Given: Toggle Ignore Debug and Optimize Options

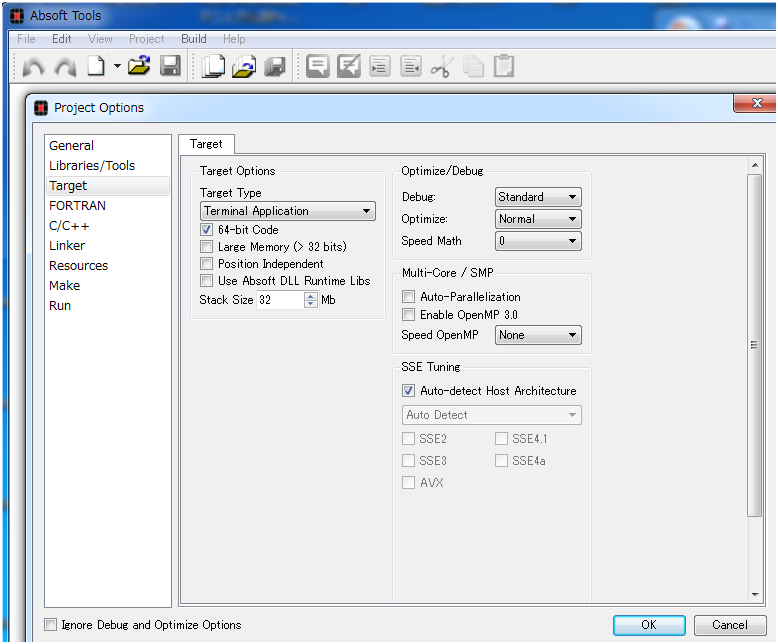Looking at the screenshot, I should click(x=51, y=625).
